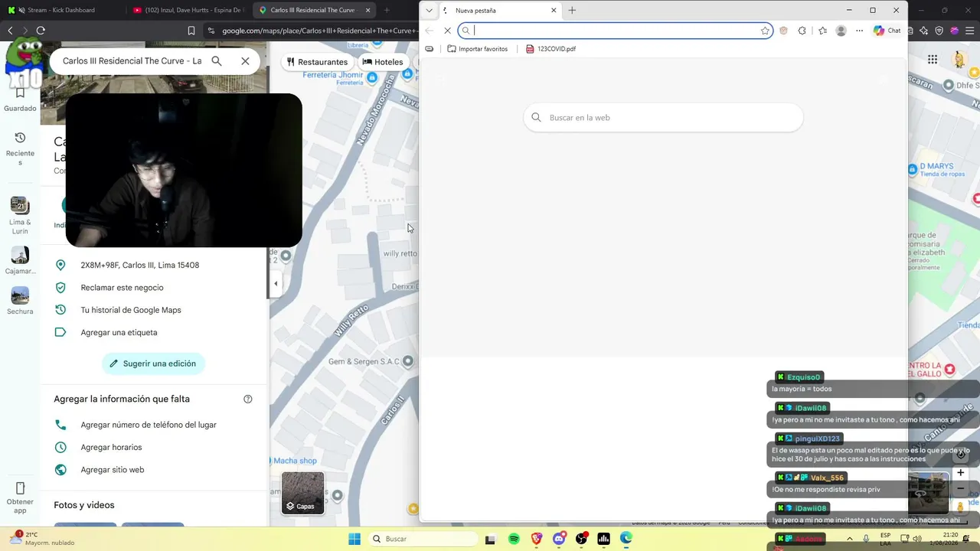Open the 123COVID.pdf bookmark
Viewport: 980px width, 551px height.
point(550,49)
